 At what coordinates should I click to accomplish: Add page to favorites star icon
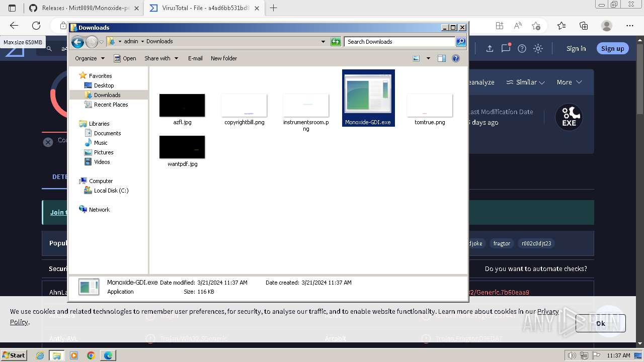pos(536,26)
